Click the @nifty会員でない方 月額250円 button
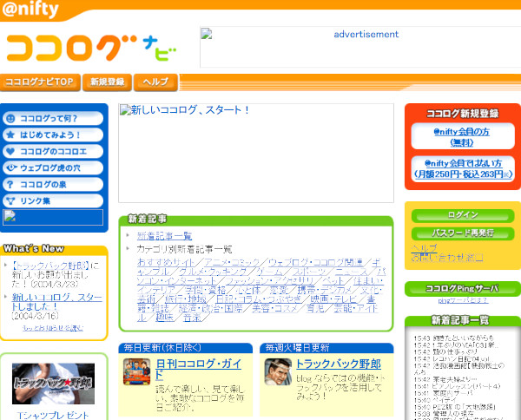Screen dimensions: 521x420 tap(463, 168)
